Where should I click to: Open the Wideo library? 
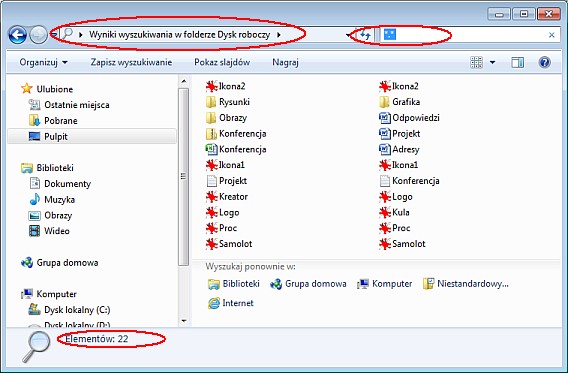49,231
